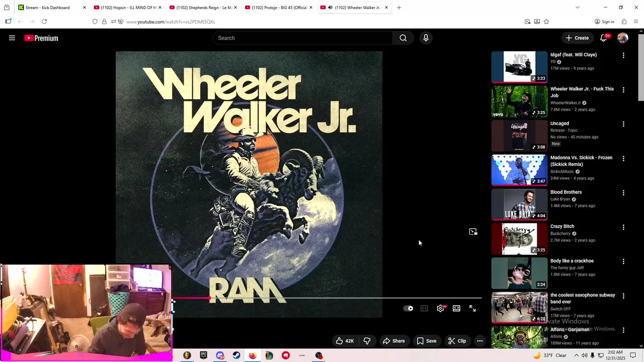This screenshot has height=362, width=644.
Task: Open site tracking protection shield icon
Action: pyautogui.click(x=95, y=22)
